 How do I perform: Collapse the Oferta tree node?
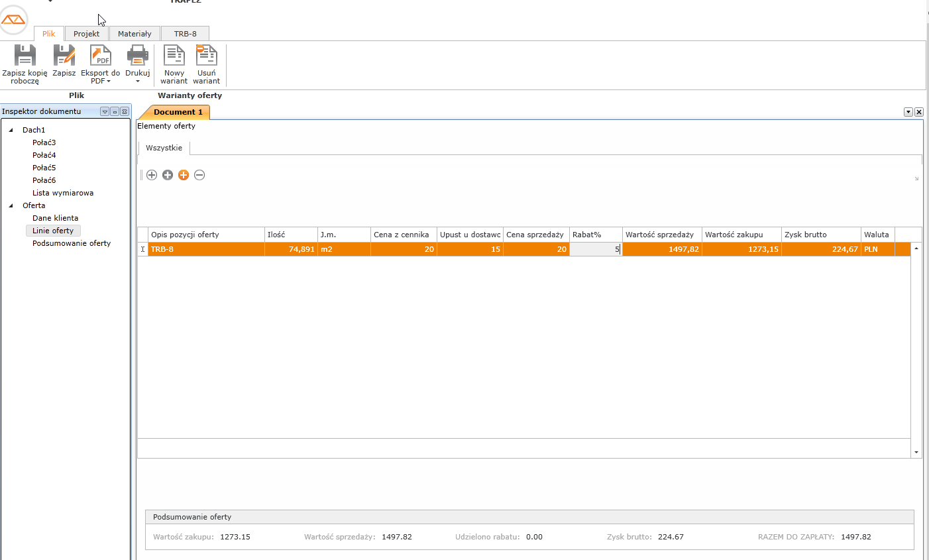click(x=11, y=205)
